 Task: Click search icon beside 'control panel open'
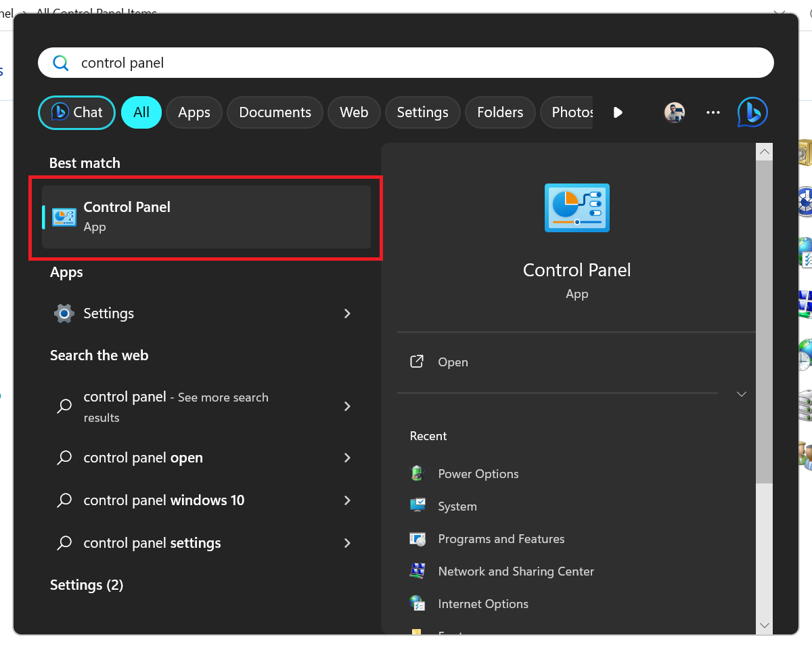(64, 458)
